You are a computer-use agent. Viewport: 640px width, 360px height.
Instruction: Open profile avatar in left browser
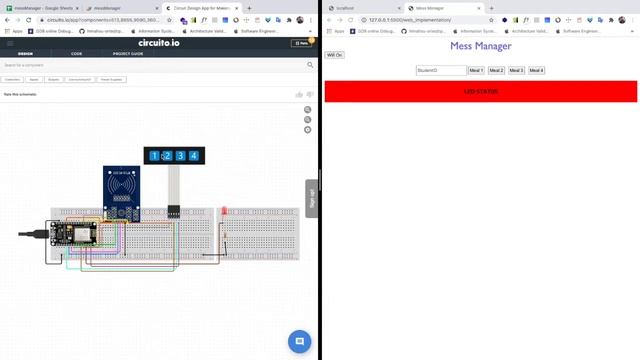300,20
